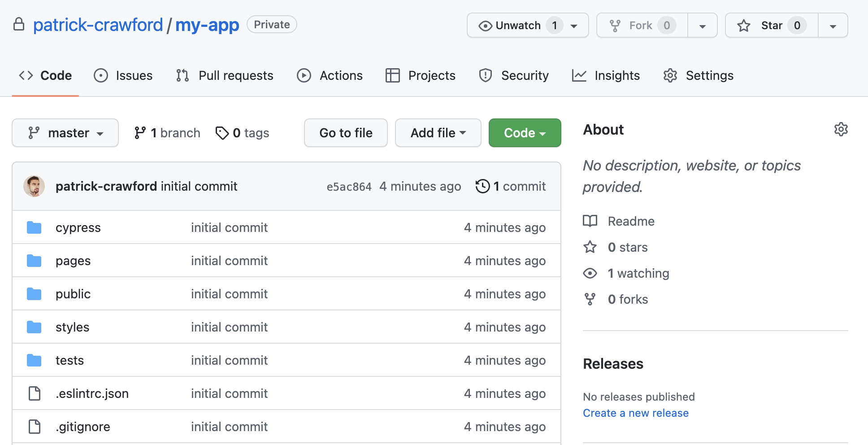Open the master branch dropdown
Viewport: 868px width, 445px height.
point(65,133)
